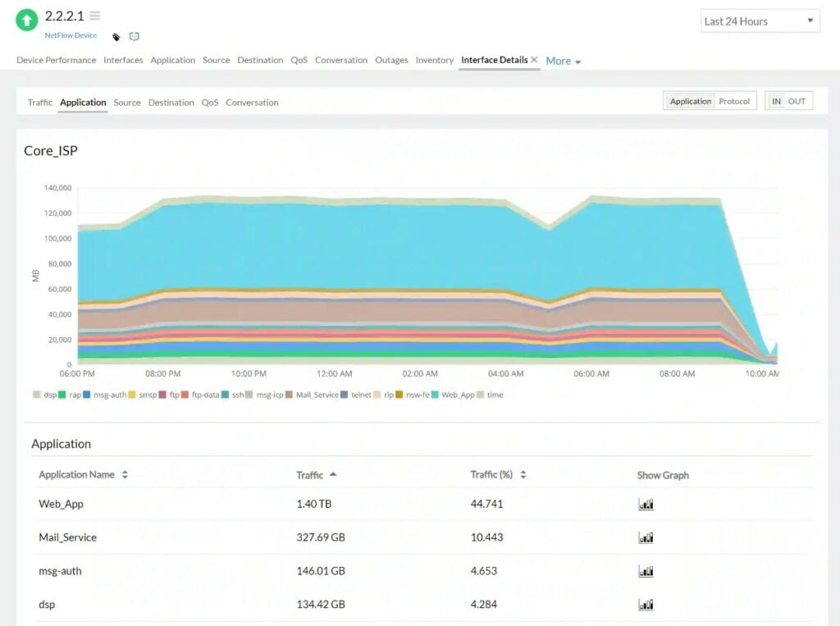840x626 pixels.
Task: Toggle the time legend color swatch
Action: (481, 395)
